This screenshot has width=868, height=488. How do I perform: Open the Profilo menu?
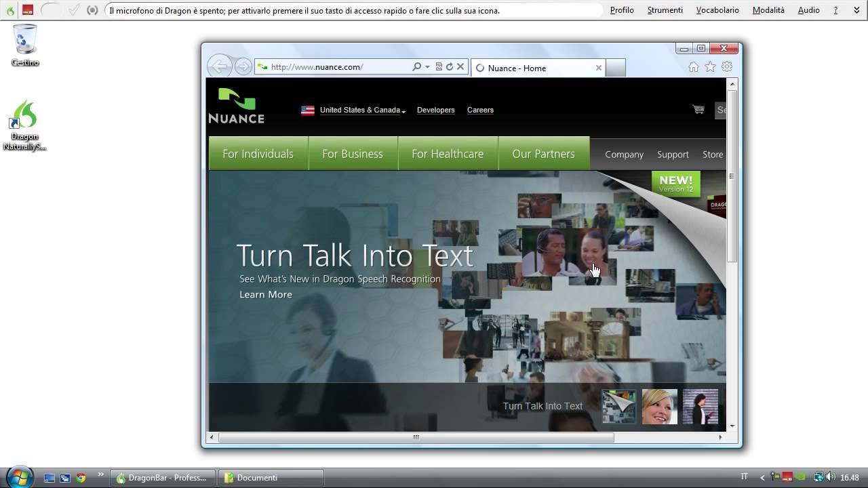[622, 10]
